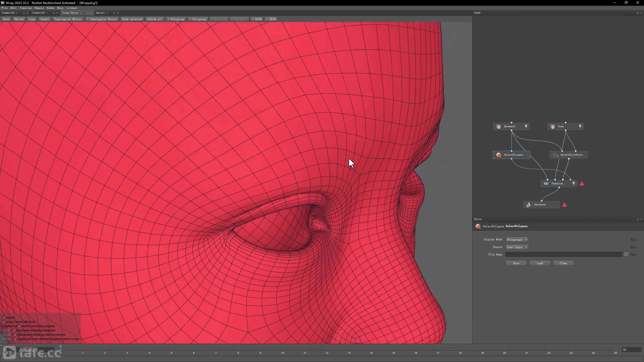This screenshot has height=362, width=644.
Task: Click the Shrink selection button
Action: [19, 19]
